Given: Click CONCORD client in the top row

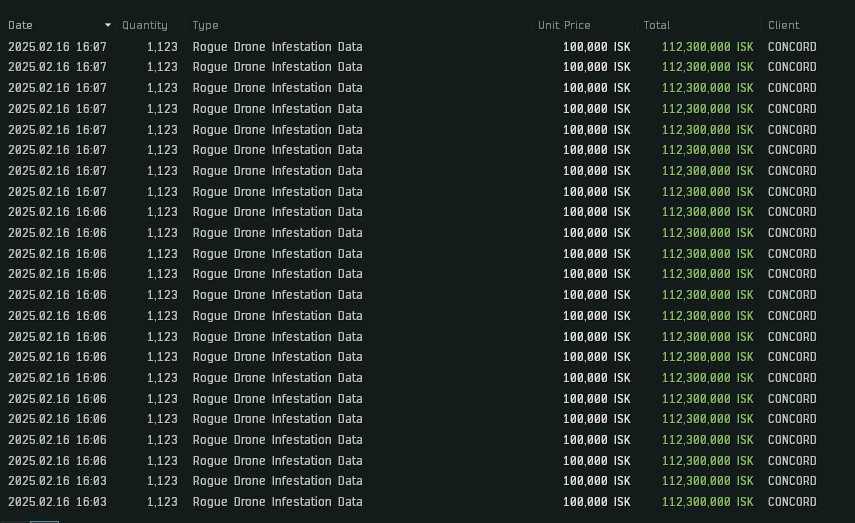Looking at the screenshot, I should (792, 47).
